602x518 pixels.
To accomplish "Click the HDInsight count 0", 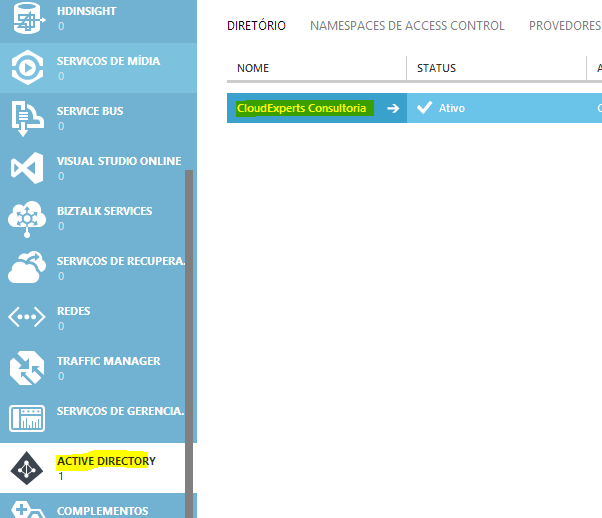I will point(61,26).
